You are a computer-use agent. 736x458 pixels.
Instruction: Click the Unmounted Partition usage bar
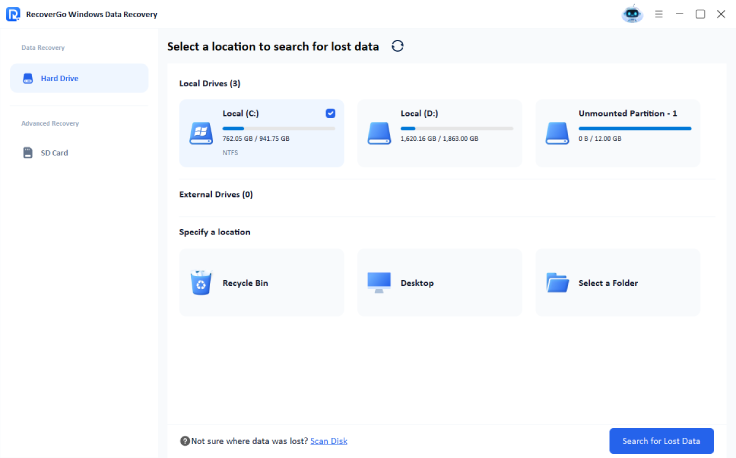pyautogui.click(x=635, y=128)
